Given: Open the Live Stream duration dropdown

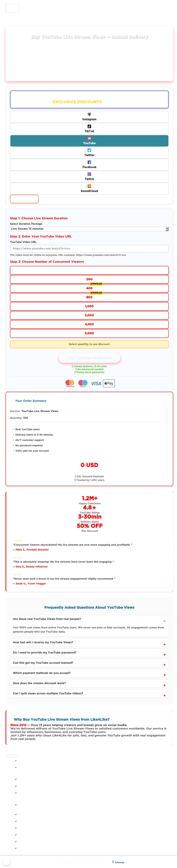Looking at the screenshot, I should tap(89, 229).
